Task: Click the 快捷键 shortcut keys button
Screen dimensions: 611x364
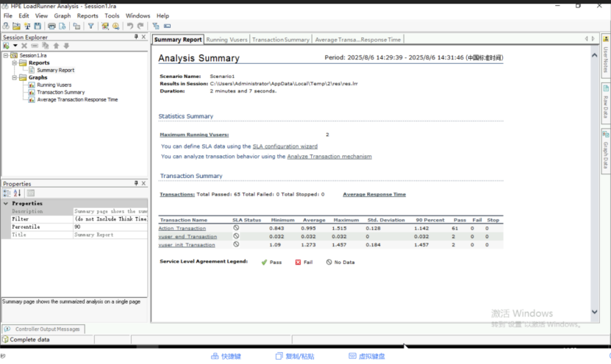Action: (x=226, y=356)
